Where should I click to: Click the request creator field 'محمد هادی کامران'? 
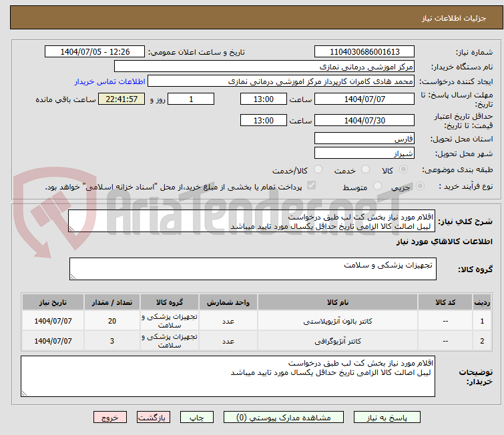coord(281,81)
